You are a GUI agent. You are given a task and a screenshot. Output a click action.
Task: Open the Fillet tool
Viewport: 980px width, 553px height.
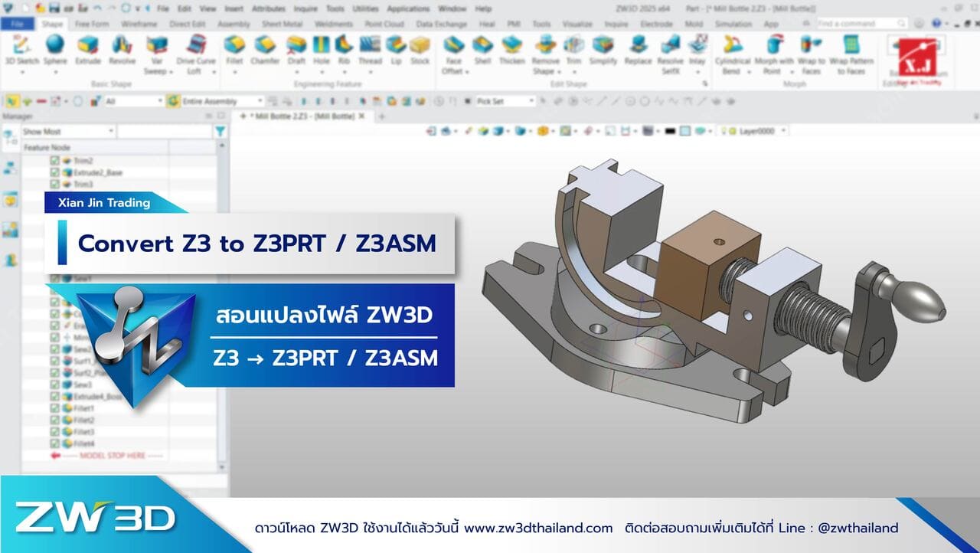coord(236,54)
